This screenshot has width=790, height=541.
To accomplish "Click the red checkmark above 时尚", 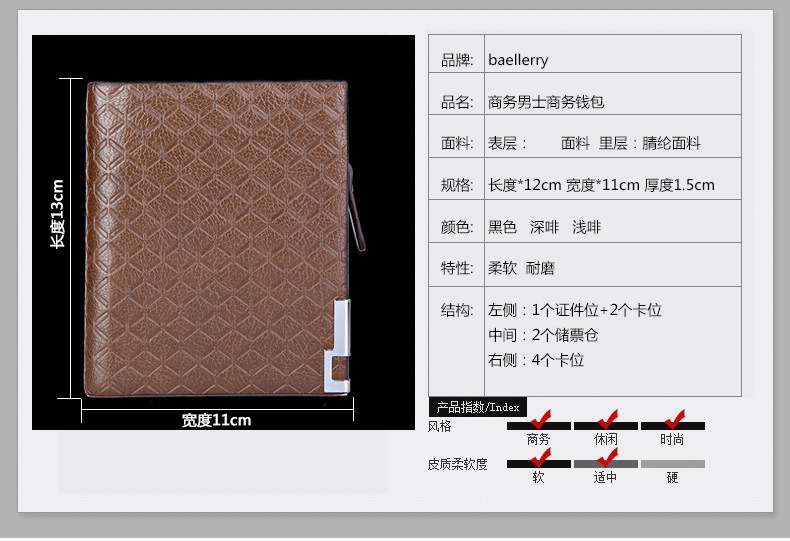I will (675, 419).
